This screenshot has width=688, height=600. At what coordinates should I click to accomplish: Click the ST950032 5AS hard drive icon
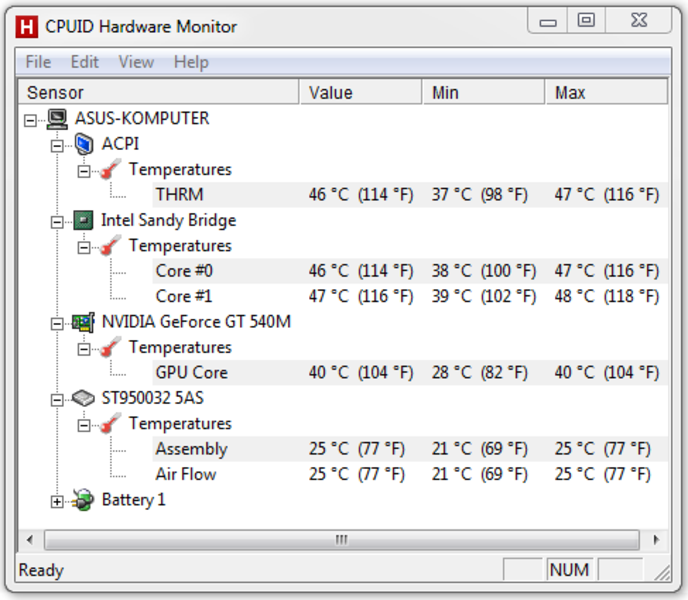coord(83,398)
